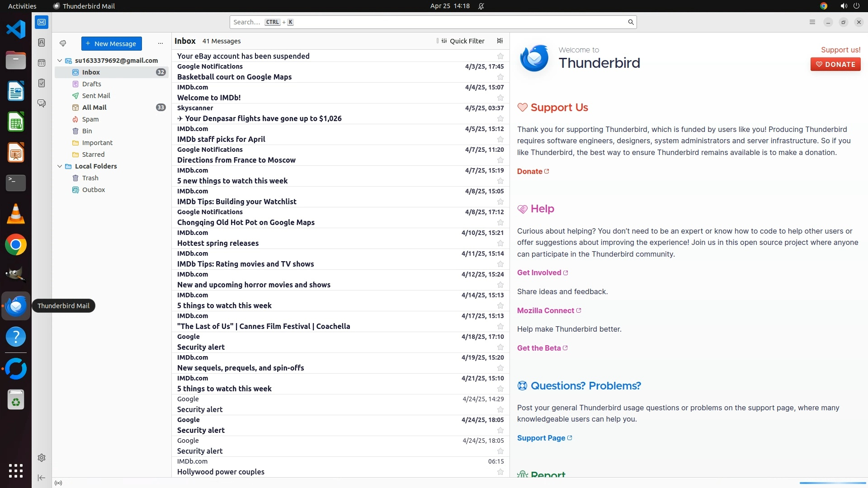Open the Tasks space icon
868x488 pixels.
42,83
